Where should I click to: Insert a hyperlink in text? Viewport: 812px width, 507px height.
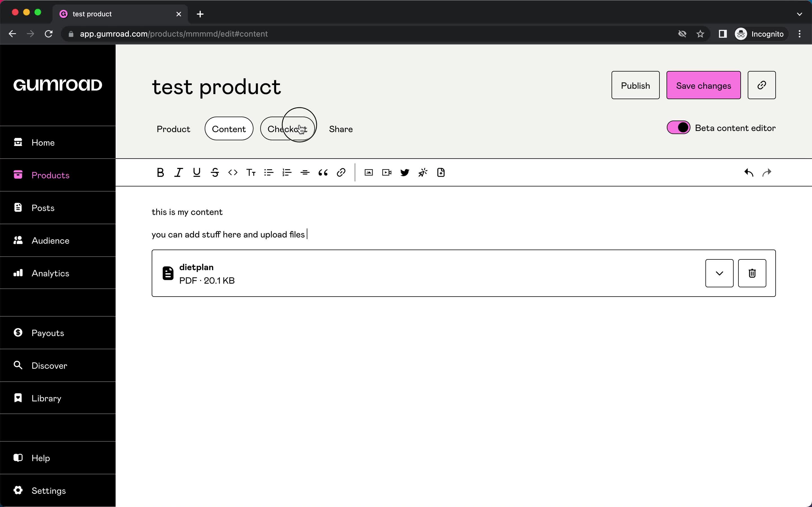[x=341, y=172]
